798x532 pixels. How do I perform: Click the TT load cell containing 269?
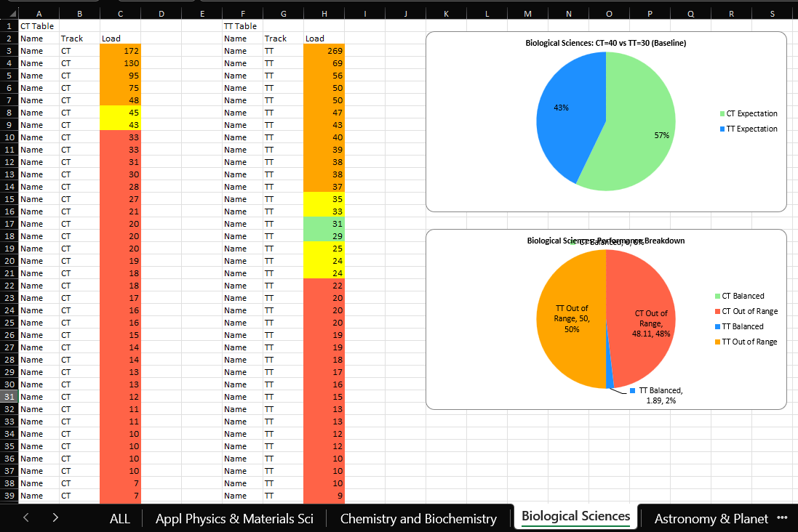[x=324, y=51]
